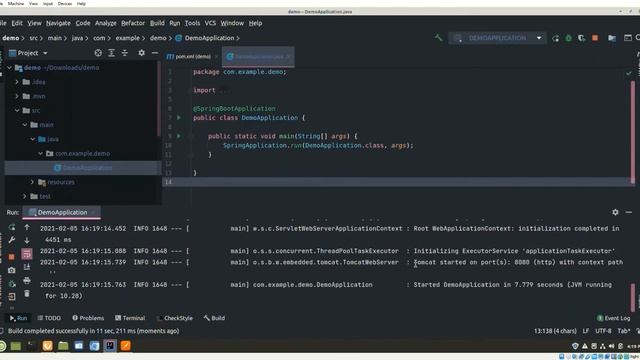Image resolution: width=640 pixels, height=360 pixels.
Task: Click the run gutter arrow beside public class DemoApplication
Action: click(x=179, y=118)
